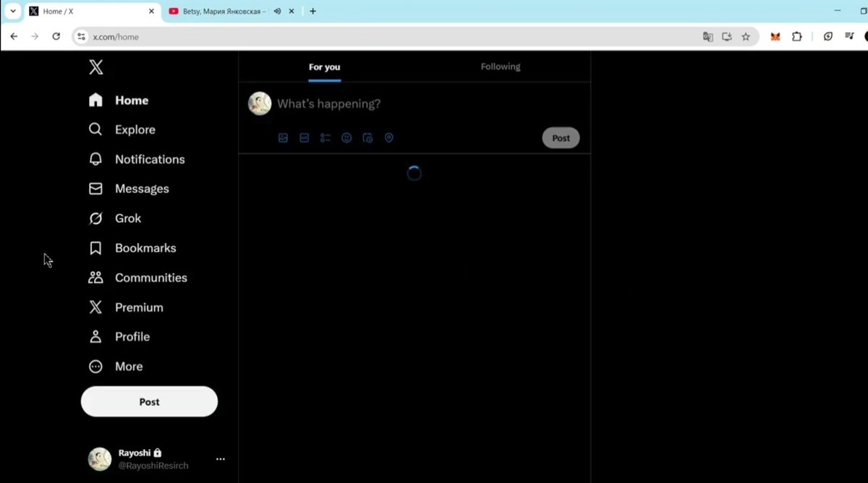868x483 pixels.
Task: Open the browser tab search chevron
Action: pyautogui.click(x=12, y=11)
